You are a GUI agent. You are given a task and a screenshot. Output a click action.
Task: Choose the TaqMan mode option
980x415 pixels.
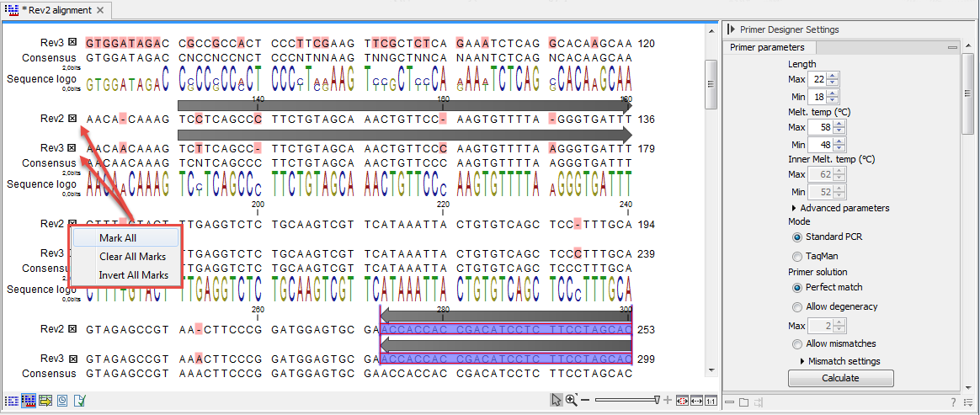(x=797, y=256)
